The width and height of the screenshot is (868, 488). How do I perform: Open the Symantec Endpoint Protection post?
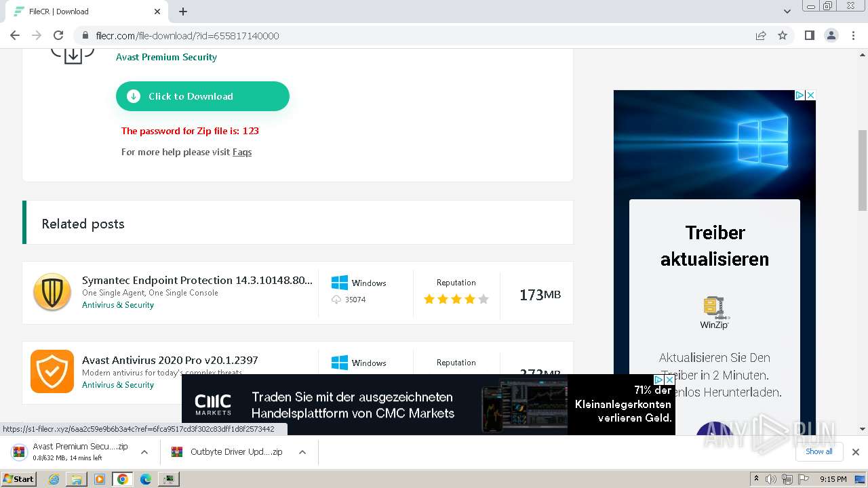197,280
